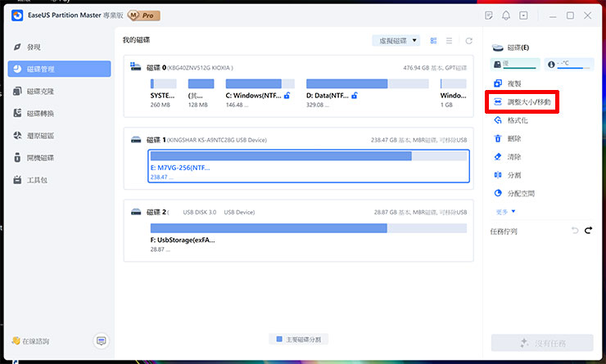Click 清除 (Wipe) eraser action
606x364 pixels.
(x=508, y=157)
